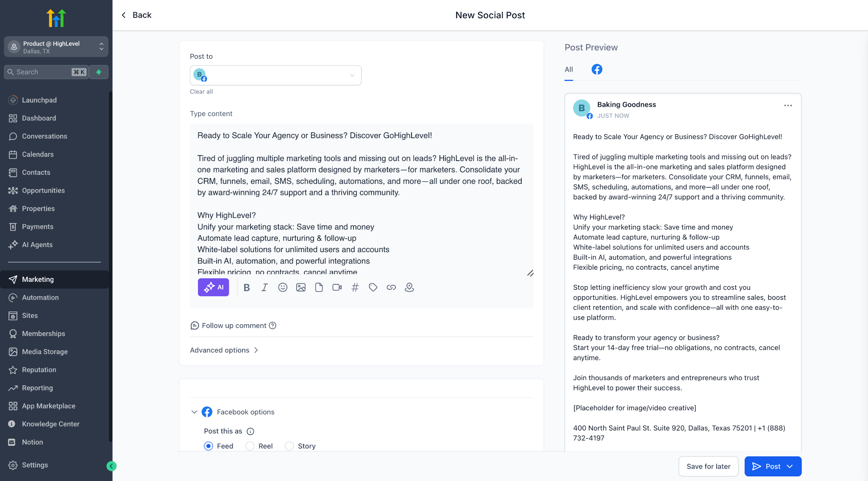Image resolution: width=868 pixels, height=481 pixels.
Task: Insert a link in the post
Action: (x=391, y=288)
